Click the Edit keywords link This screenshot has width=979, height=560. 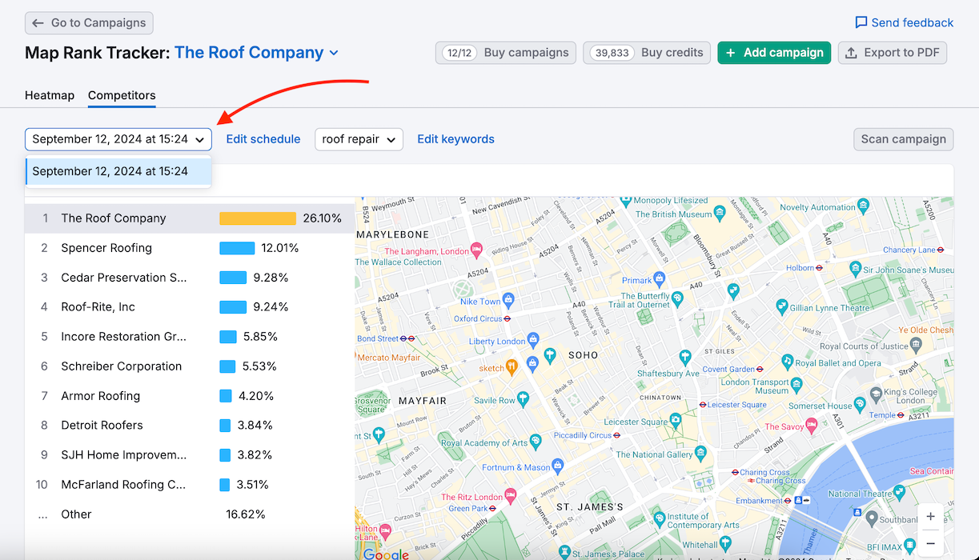455,139
